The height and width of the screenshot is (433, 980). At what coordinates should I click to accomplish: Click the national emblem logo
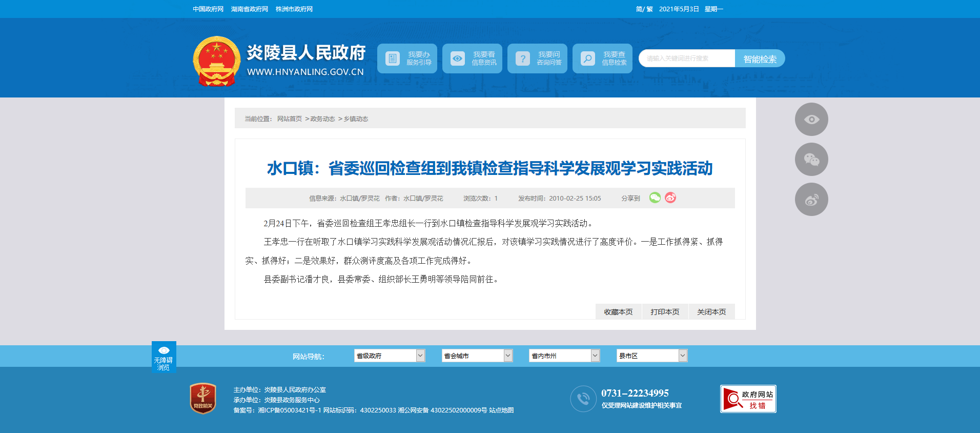coord(216,61)
